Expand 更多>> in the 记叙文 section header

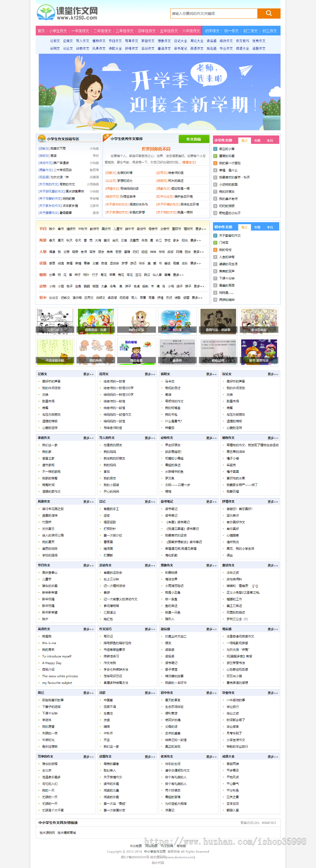click(x=88, y=374)
